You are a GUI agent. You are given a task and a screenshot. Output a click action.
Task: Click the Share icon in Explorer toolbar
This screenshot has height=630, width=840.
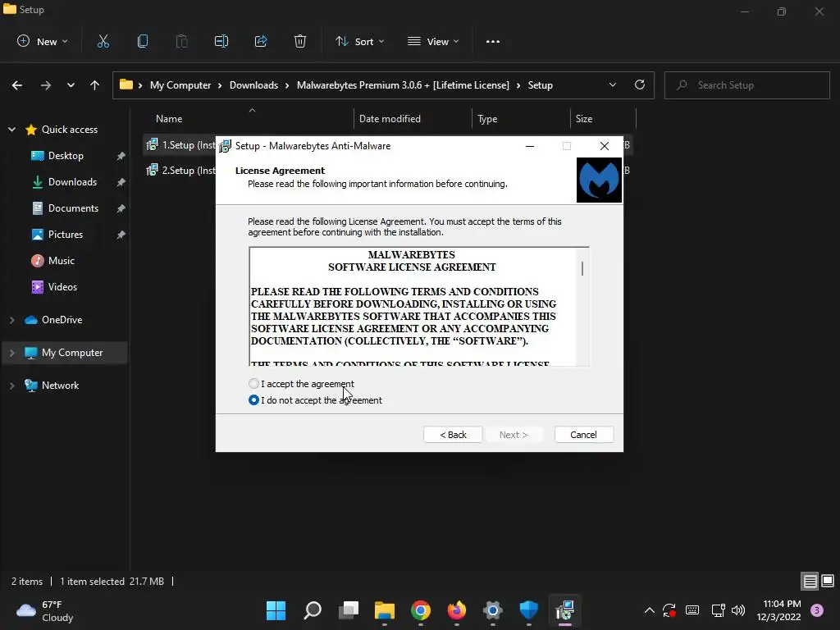tap(261, 41)
